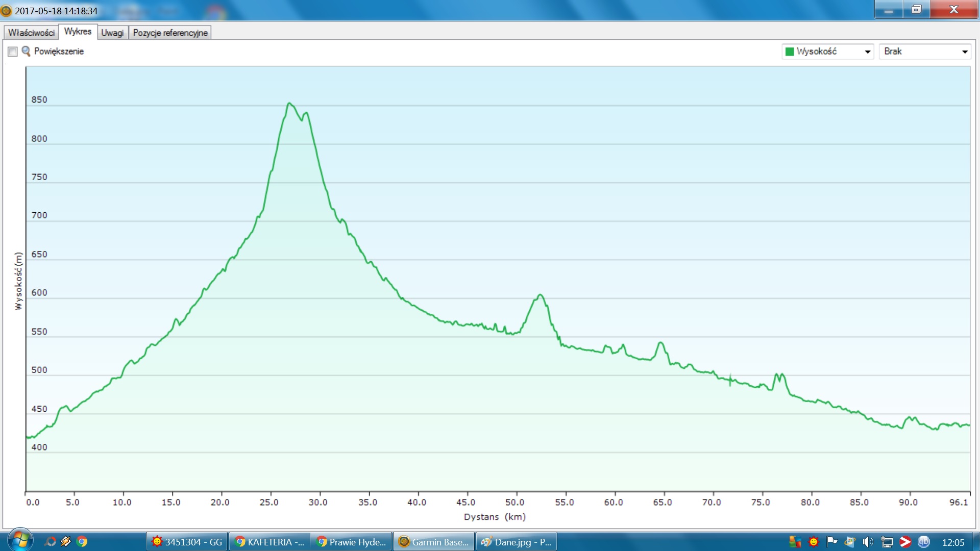Open the Windows Start menu orb

(20, 541)
